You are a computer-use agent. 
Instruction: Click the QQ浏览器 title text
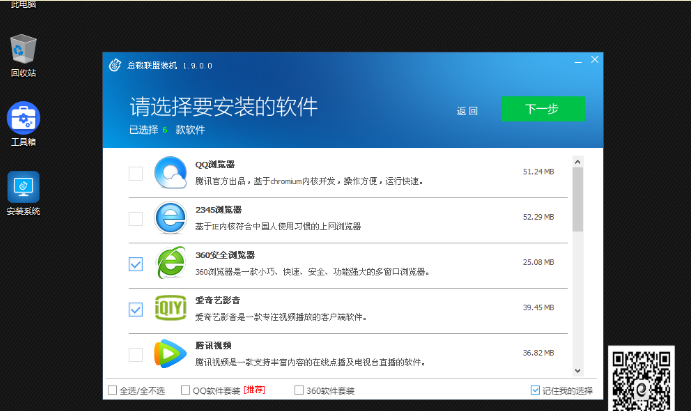(215, 164)
